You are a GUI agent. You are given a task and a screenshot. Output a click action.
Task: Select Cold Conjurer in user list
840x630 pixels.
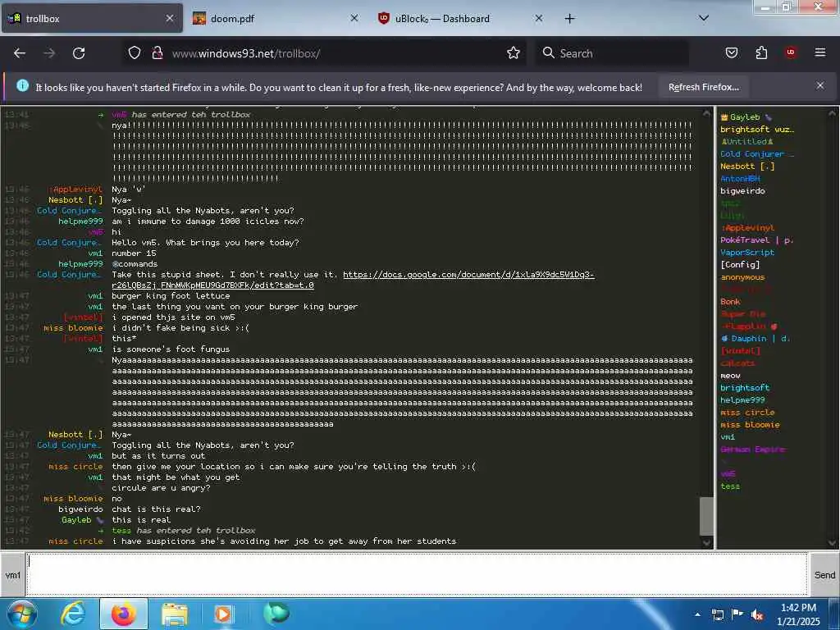click(756, 153)
